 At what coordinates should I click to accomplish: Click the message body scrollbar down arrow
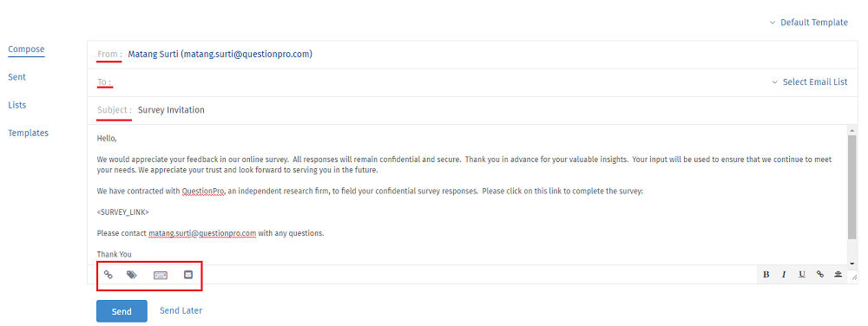(x=852, y=262)
